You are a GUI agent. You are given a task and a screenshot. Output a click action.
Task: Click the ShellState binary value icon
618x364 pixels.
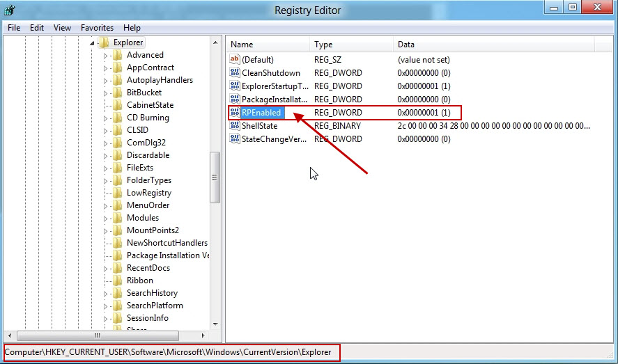pyautogui.click(x=235, y=125)
